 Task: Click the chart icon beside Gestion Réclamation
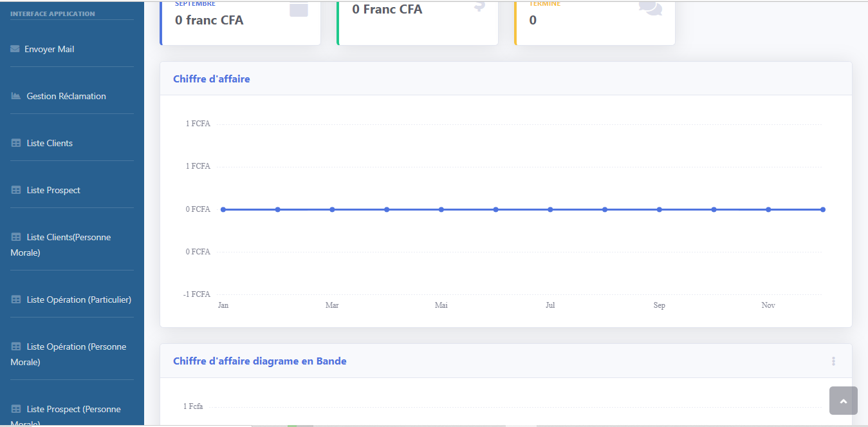pos(16,96)
